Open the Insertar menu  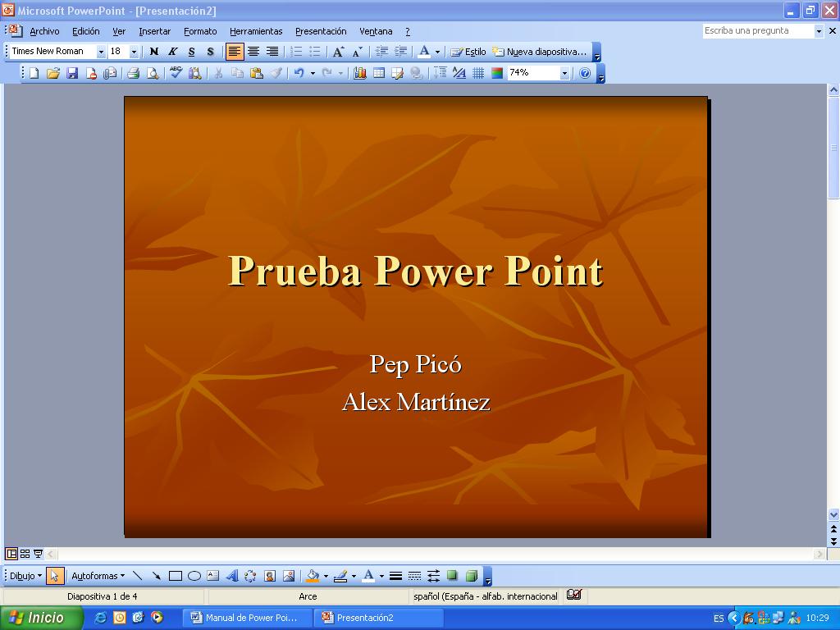click(x=154, y=31)
